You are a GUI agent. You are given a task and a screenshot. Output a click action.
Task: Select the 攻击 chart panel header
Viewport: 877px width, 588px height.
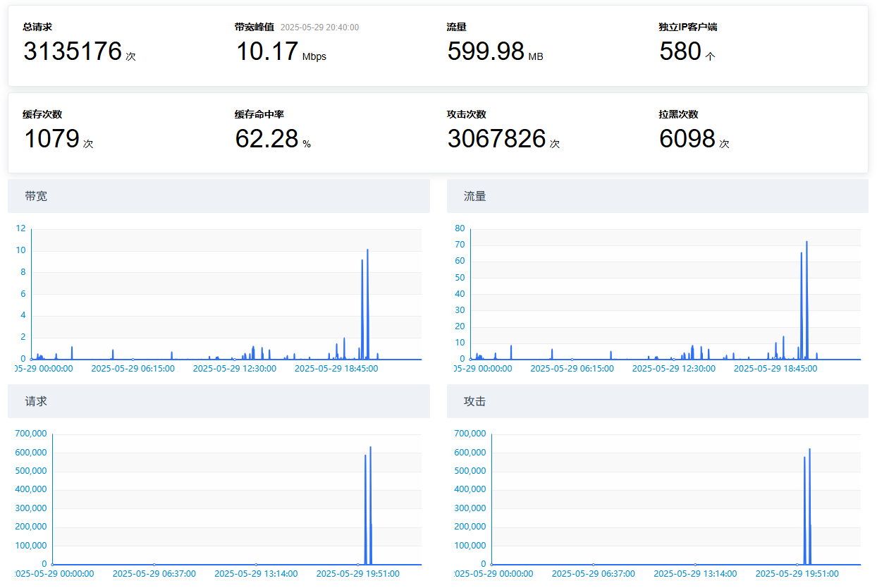pyautogui.click(x=657, y=401)
